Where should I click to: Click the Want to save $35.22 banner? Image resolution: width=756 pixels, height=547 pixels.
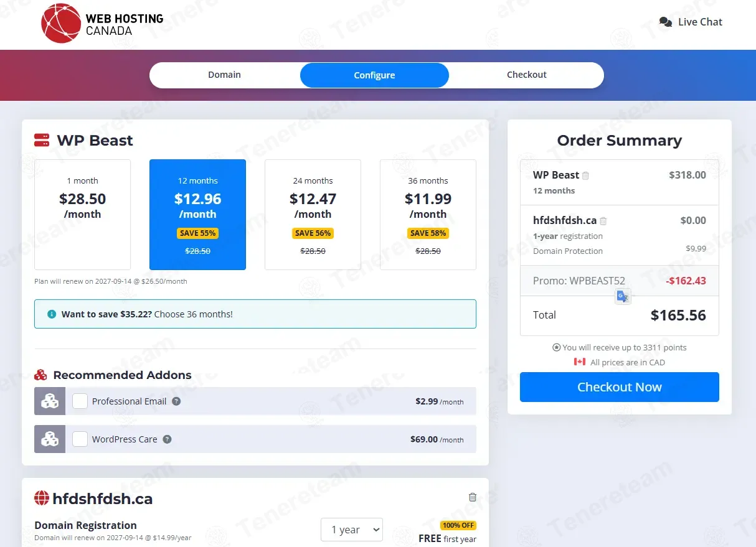[x=255, y=314]
